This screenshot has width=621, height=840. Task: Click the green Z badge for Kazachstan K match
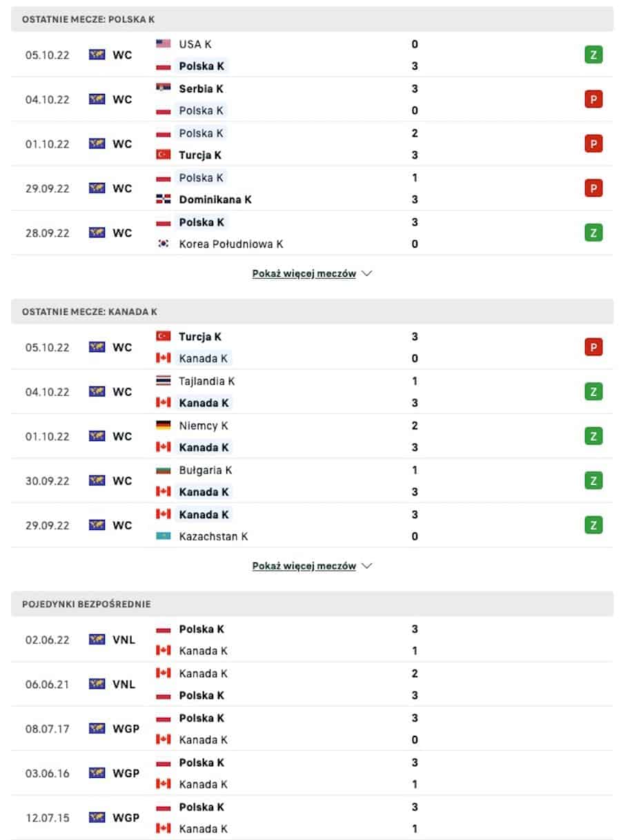point(593,525)
